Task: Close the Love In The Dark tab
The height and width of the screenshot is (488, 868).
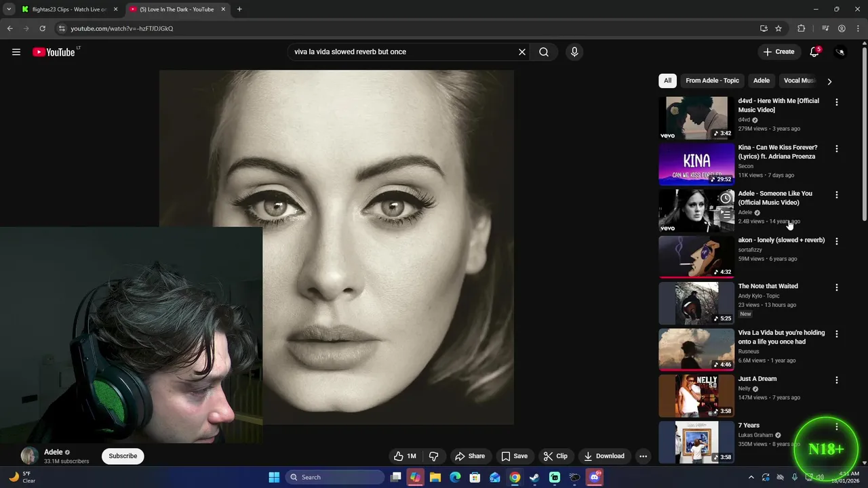Action: tap(223, 9)
